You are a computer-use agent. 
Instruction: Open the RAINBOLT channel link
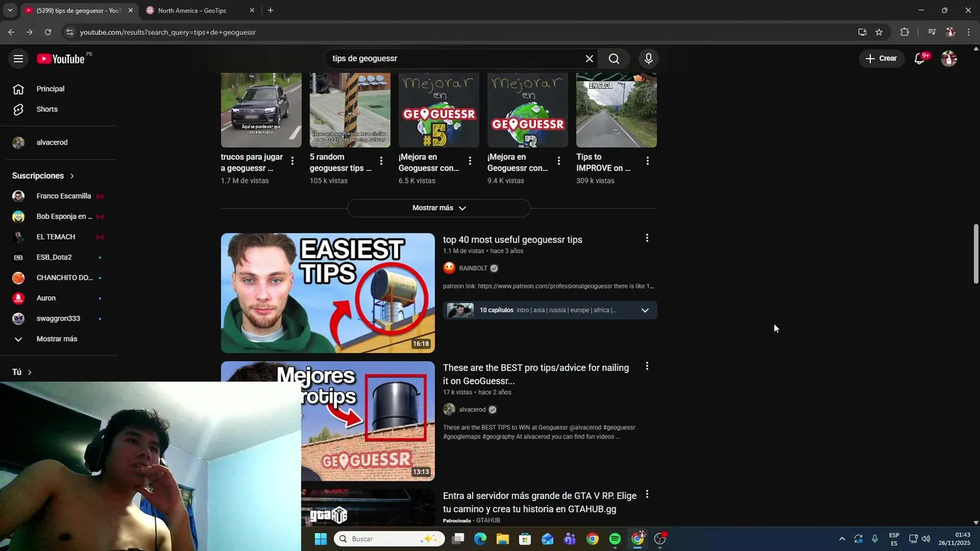tap(473, 269)
